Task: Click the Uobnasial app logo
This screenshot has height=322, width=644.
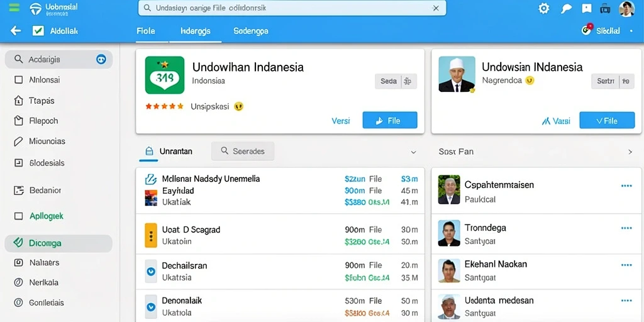Action: [x=36, y=9]
